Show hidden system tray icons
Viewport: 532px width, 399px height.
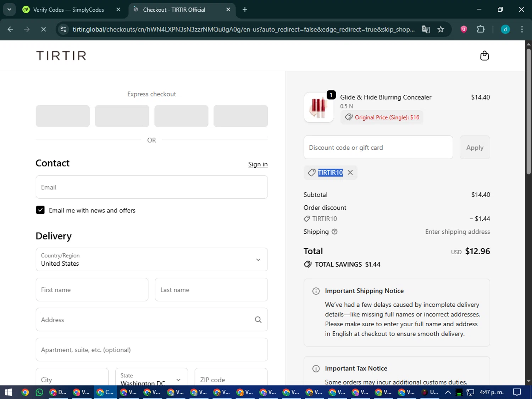click(448, 392)
